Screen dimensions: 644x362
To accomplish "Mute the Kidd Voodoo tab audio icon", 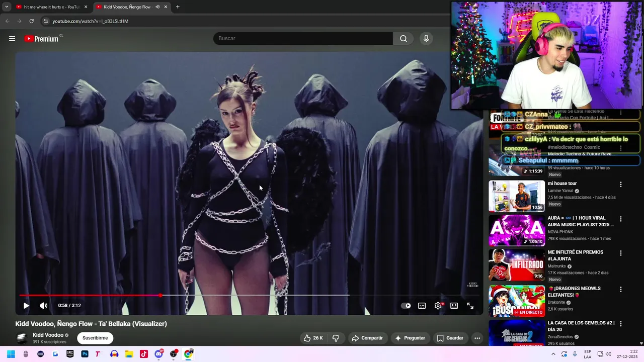I will point(157,7).
